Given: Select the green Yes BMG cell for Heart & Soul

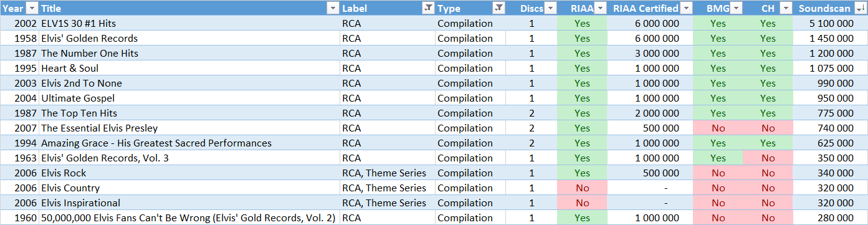Looking at the screenshot, I should pyautogui.click(x=718, y=68).
